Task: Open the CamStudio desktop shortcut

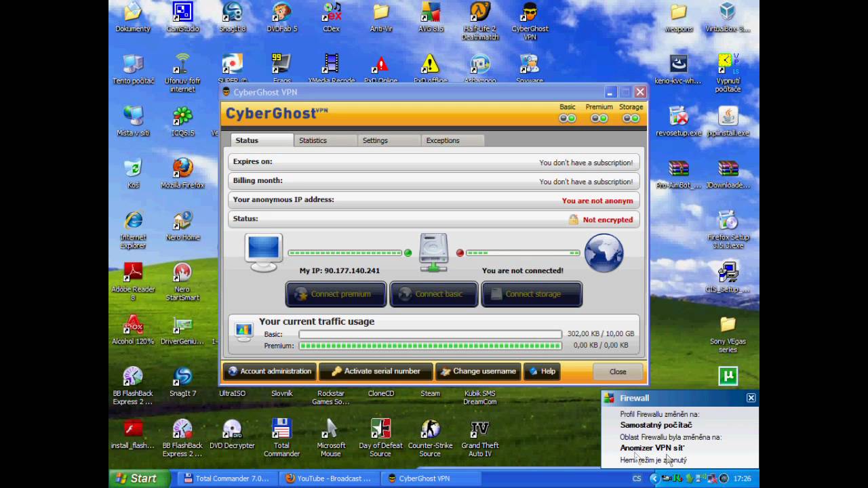Action: click(182, 18)
